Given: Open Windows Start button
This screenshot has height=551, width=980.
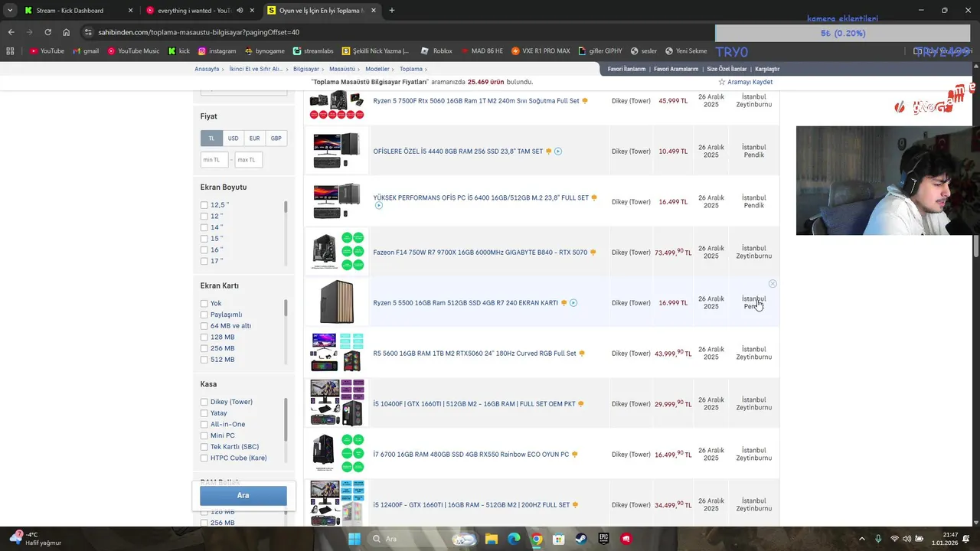Looking at the screenshot, I should [354, 539].
